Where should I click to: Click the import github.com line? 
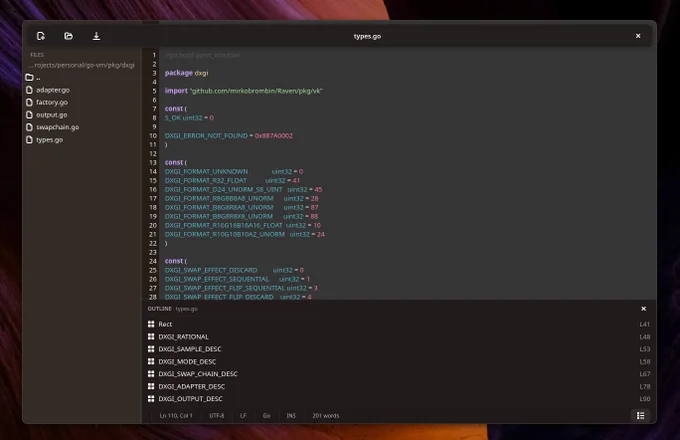tap(243, 91)
